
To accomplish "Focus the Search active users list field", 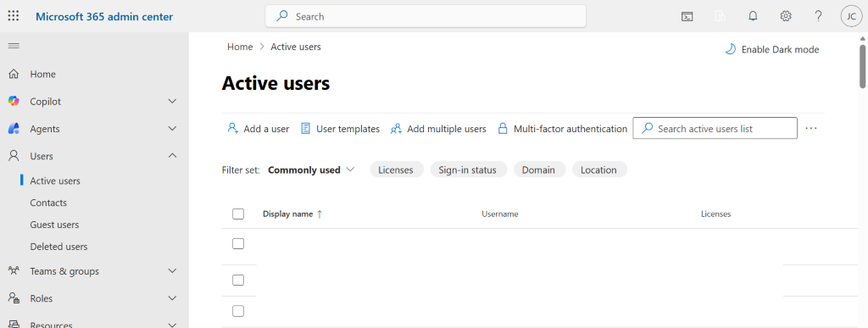I will click(715, 128).
